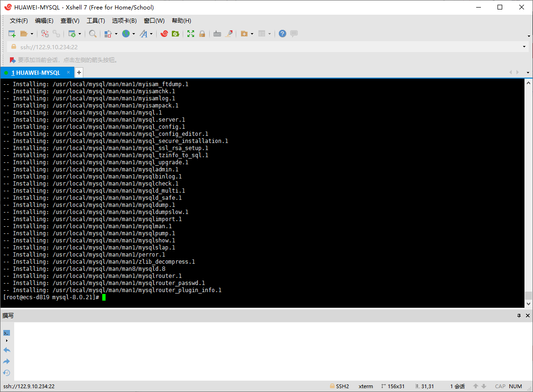Expand the new folder dropdown arrow
533x392 pixels.
[x=252, y=34]
